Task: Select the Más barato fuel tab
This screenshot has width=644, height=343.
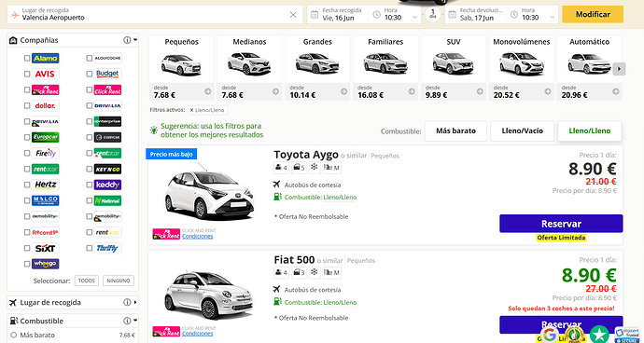Action: (x=455, y=130)
